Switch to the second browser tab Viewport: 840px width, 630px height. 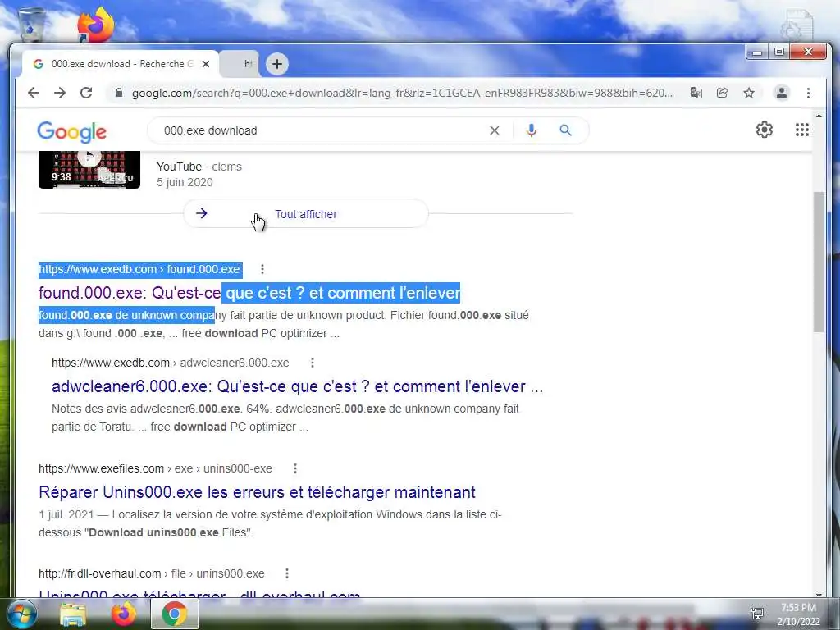point(240,64)
